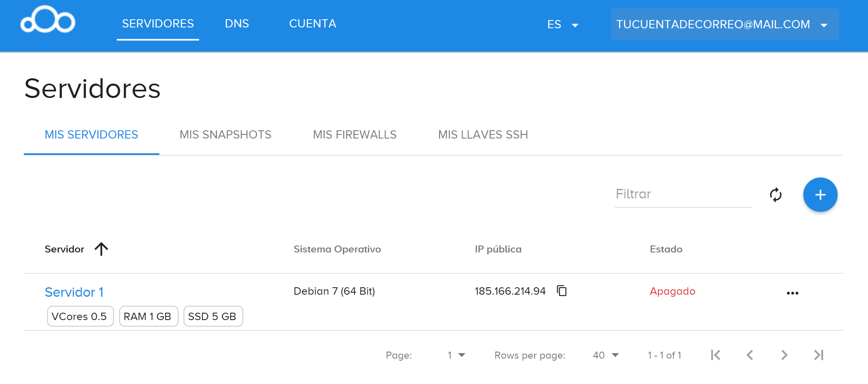The height and width of the screenshot is (384, 868).
Task: Click the Debian 7 (64 Bit) cell
Action: pyautogui.click(x=334, y=291)
